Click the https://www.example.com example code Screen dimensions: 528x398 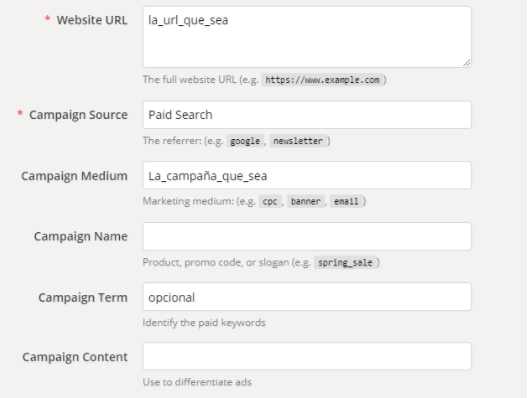point(322,80)
